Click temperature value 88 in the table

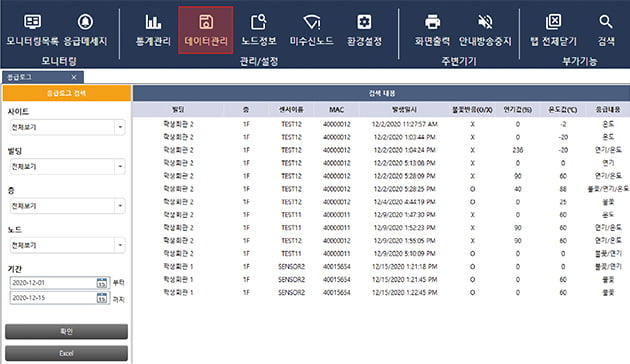(563, 189)
